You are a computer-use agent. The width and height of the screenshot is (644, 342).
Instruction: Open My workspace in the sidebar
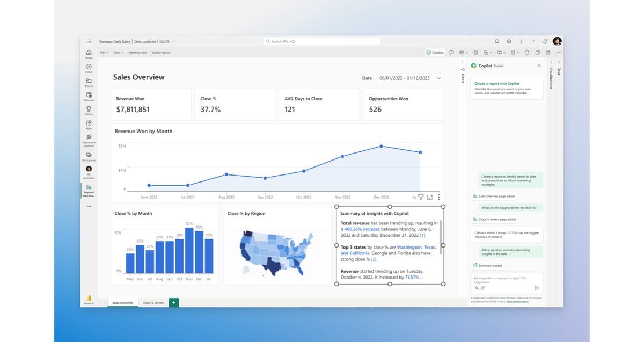point(89,172)
